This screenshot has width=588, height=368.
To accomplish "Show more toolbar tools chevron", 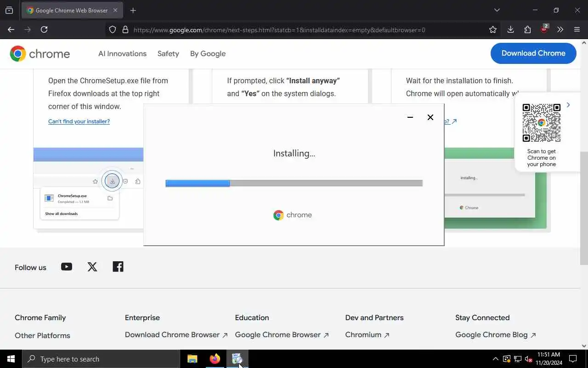I will (x=560, y=29).
